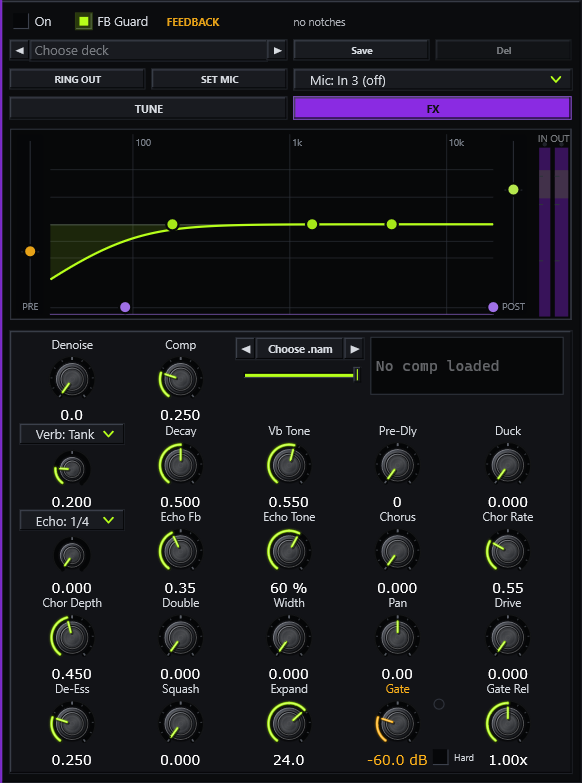Open the Echo: 1/4 dropdown
Screen dimensions: 582x783
tap(72, 521)
